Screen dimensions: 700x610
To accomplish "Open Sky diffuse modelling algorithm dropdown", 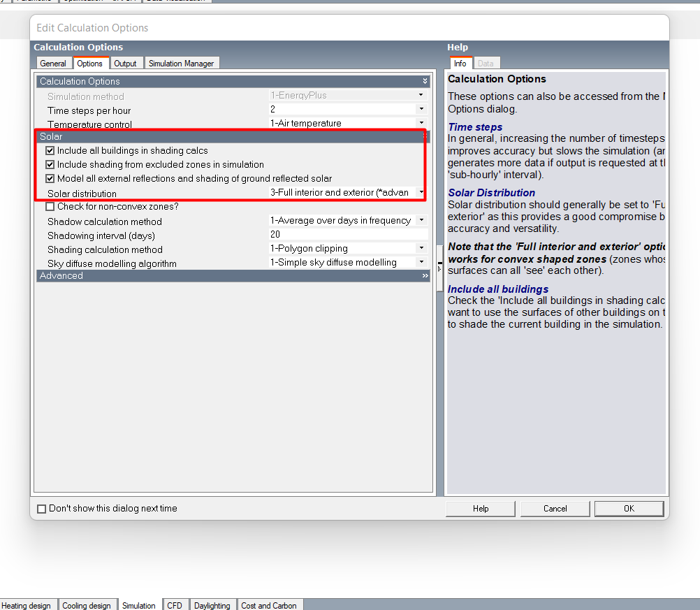I will tap(421, 262).
